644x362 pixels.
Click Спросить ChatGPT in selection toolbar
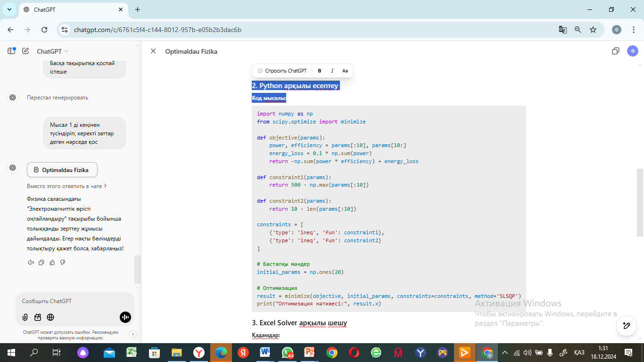coord(282,71)
